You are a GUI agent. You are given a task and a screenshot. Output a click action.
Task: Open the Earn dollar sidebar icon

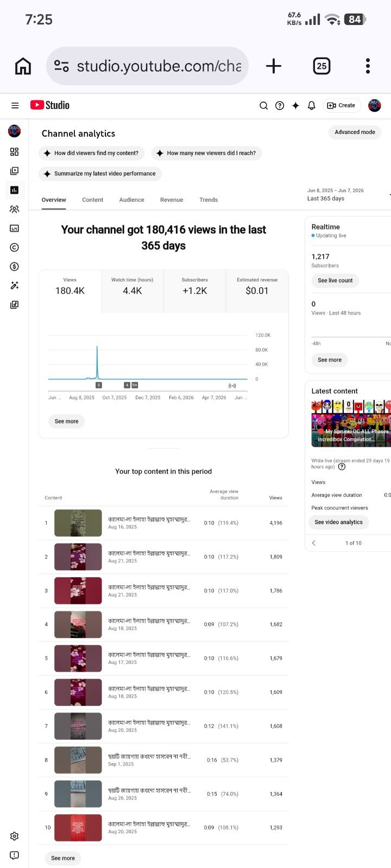click(15, 266)
